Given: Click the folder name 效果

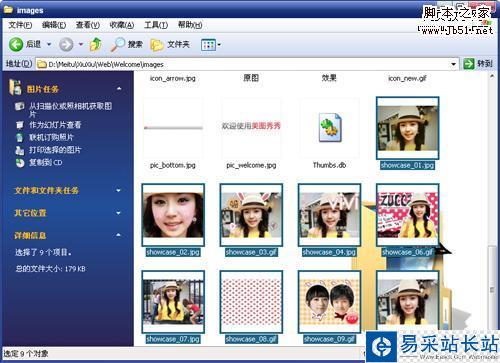Looking at the screenshot, I should click(x=329, y=78).
